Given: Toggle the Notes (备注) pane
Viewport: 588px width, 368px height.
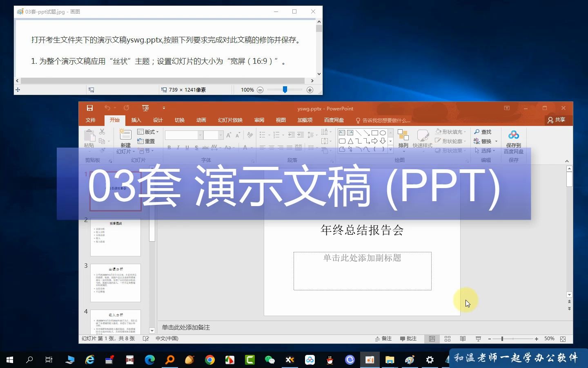Looking at the screenshot, I should [x=383, y=339].
